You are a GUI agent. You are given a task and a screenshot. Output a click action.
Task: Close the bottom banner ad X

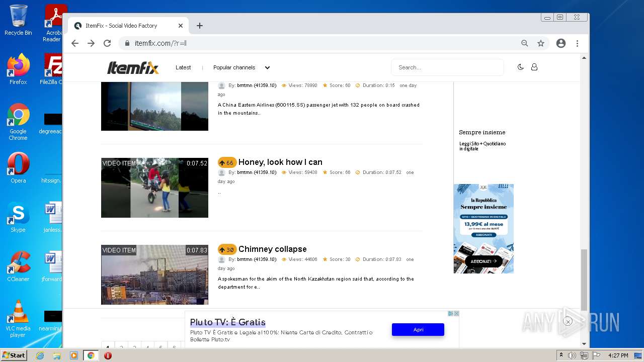(x=456, y=313)
